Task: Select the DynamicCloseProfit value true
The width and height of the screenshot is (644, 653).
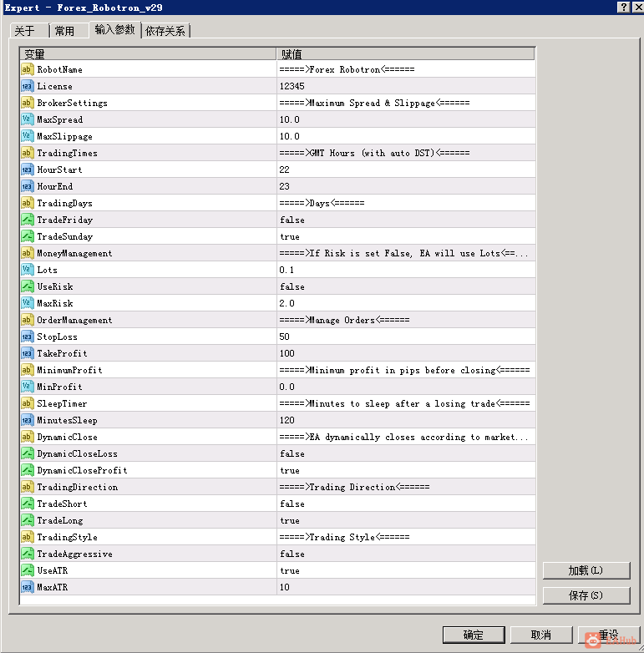Action: pos(290,470)
